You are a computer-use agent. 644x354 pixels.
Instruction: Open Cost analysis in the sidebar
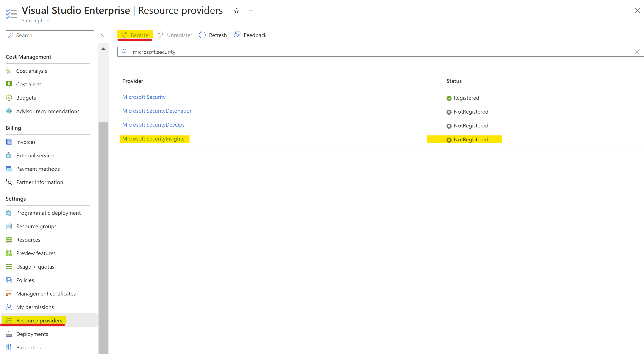[32, 71]
